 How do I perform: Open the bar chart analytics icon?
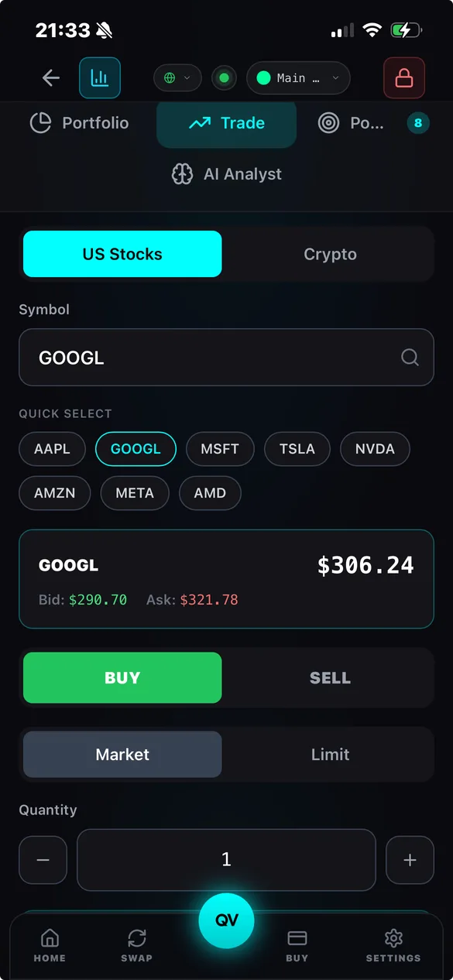99,77
